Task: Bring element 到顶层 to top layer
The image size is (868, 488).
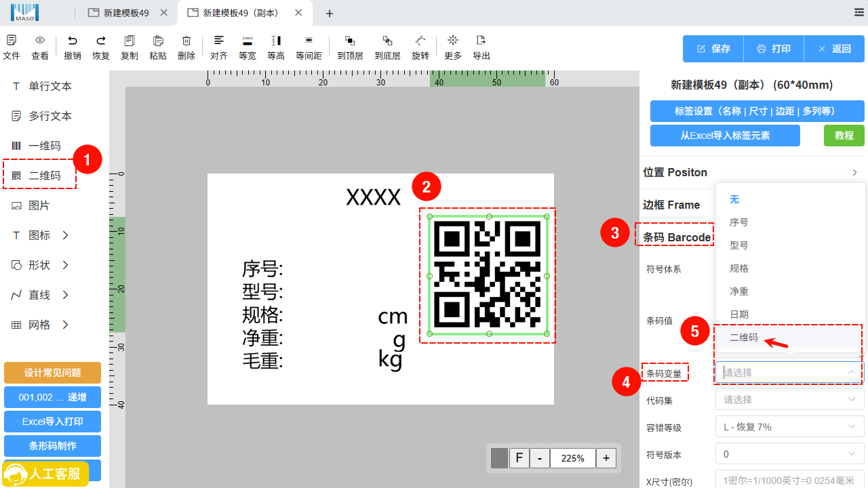Action: point(350,41)
